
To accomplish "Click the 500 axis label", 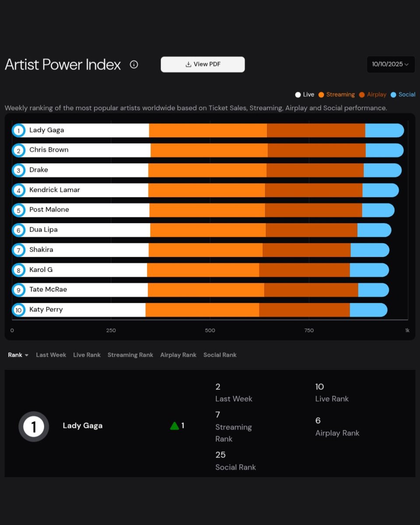I will pyautogui.click(x=210, y=330).
